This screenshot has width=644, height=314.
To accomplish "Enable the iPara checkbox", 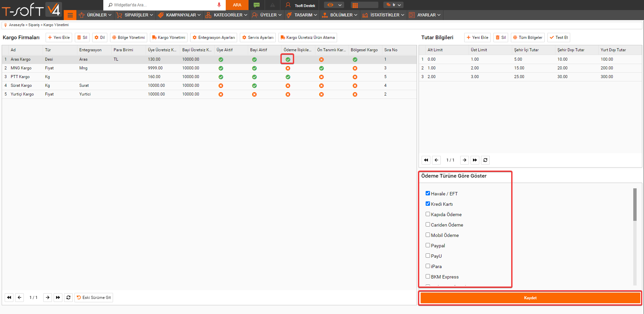I will click(x=428, y=266).
